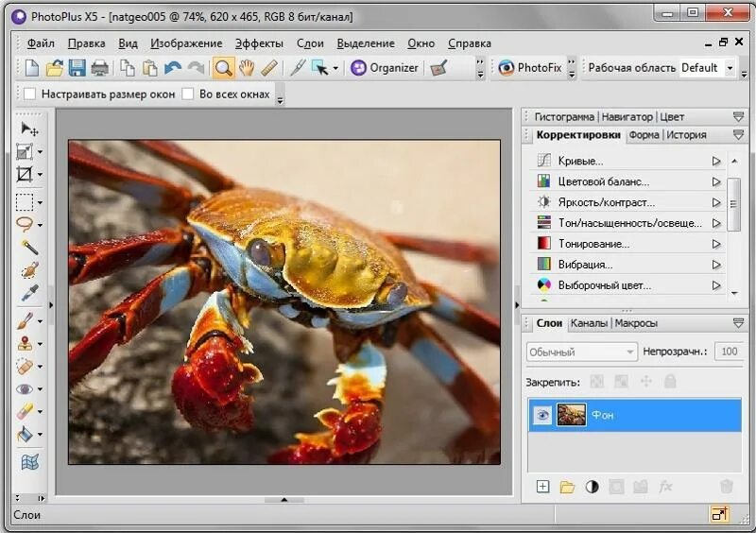Image resolution: width=756 pixels, height=533 pixels.
Task: Click the Copy icon in toolbar
Action: point(128,68)
